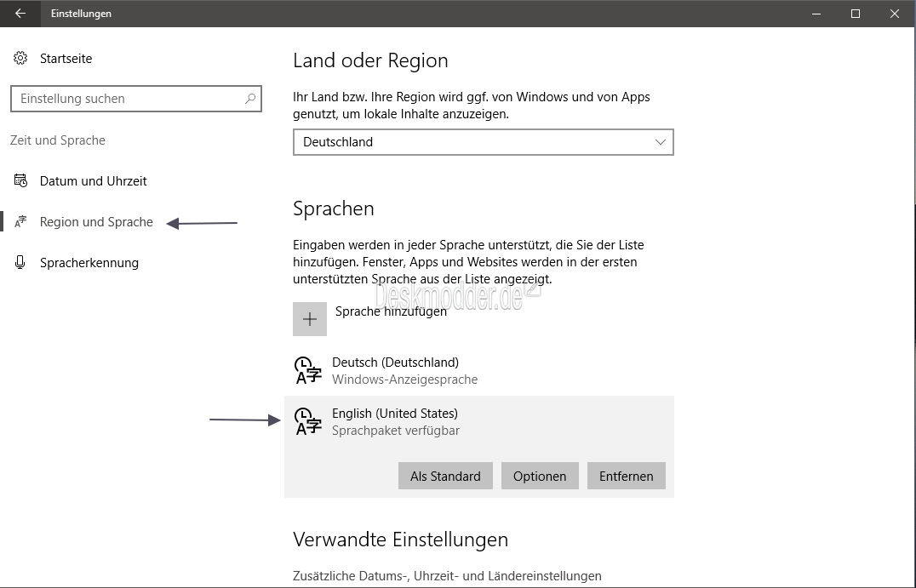Click the Region und Sprache language icon

point(20,222)
